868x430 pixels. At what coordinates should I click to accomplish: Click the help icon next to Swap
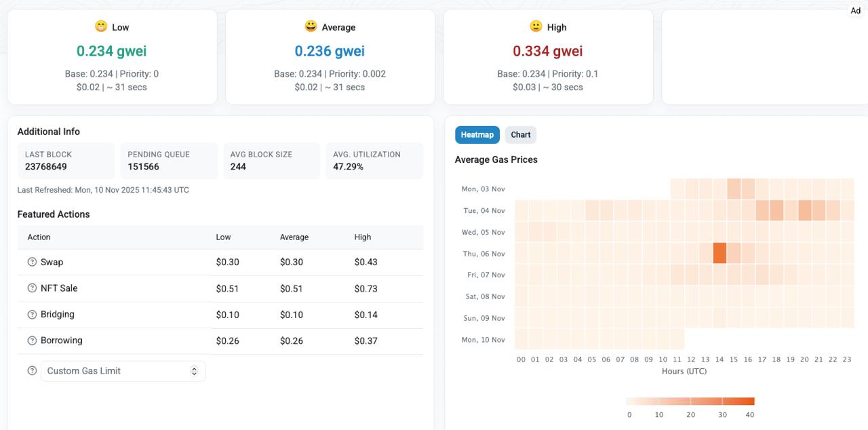32,262
